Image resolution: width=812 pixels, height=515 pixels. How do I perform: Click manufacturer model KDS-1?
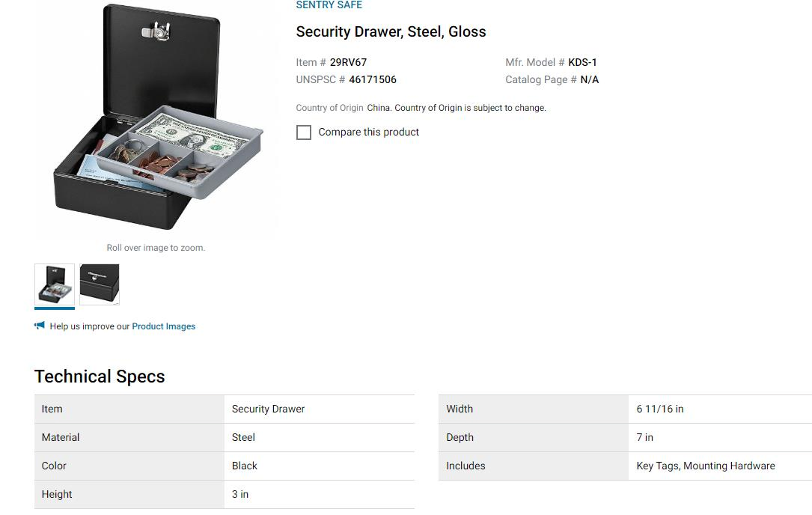(582, 62)
